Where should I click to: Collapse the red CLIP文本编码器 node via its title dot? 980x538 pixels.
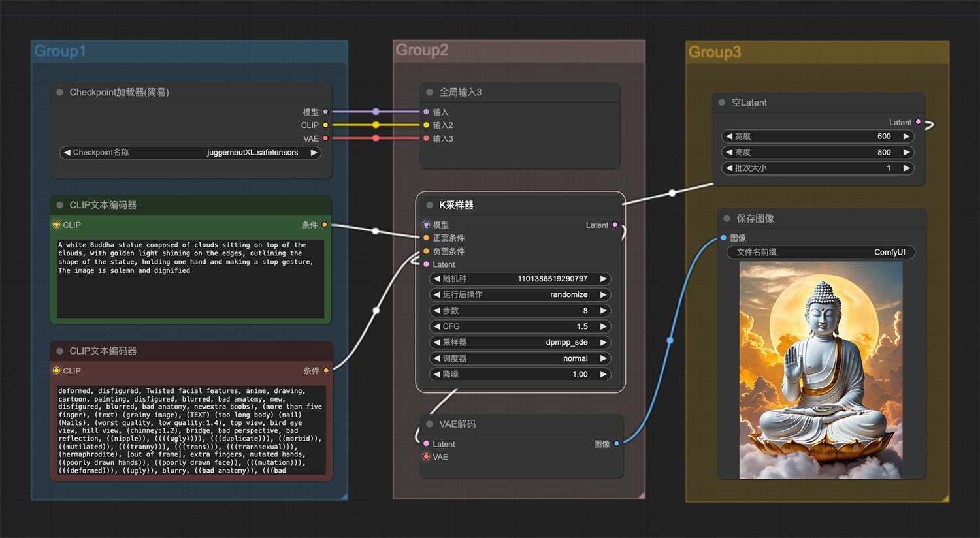tap(60, 351)
